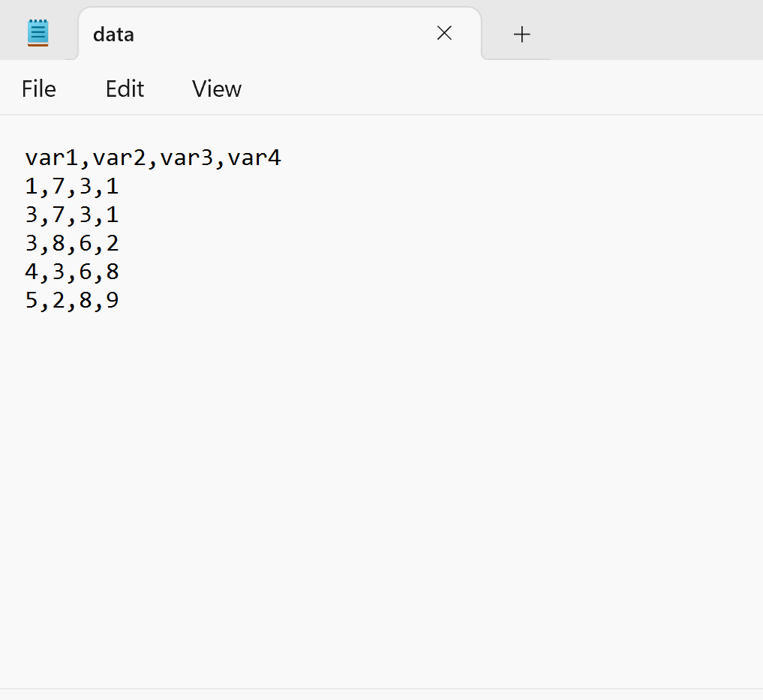Click the digit 4 starting fifth line
Screen dimensions: 763x700
32,272
